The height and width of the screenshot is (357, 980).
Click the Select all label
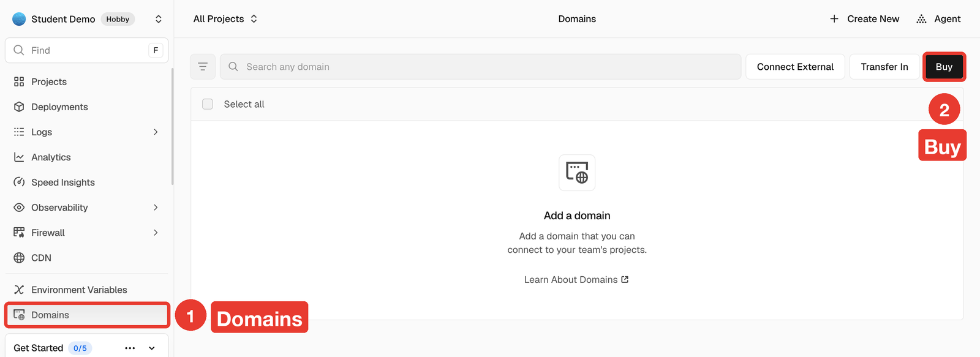pos(244,104)
